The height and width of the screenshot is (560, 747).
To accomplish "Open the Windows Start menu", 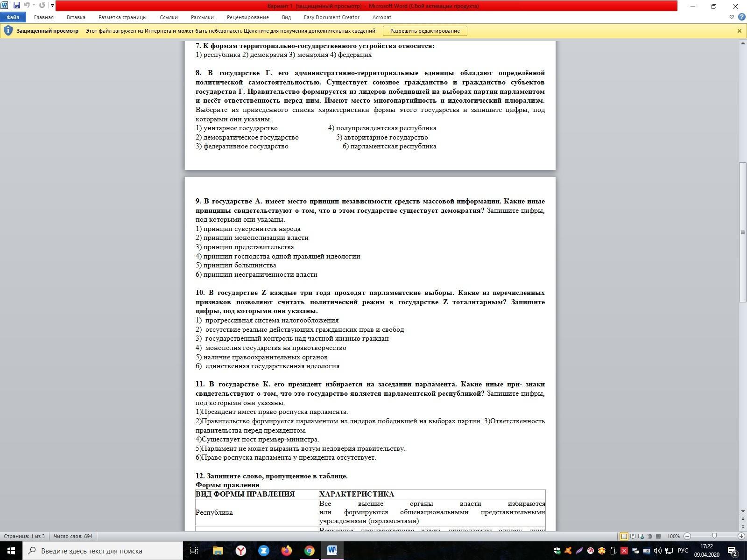I will [11, 551].
